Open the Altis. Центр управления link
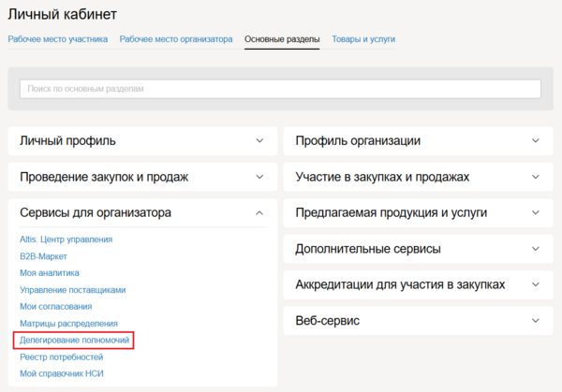 (67, 240)
